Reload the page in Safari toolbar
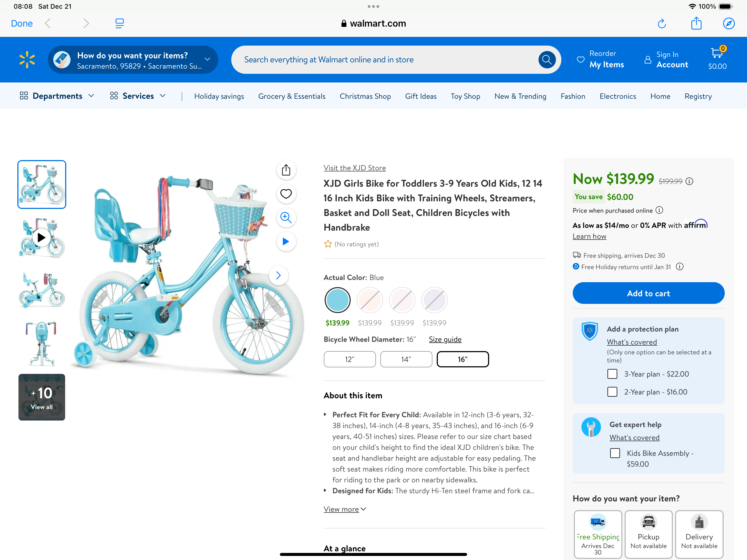The image size is (747, 560). pyautogui.click(x=661, y=24)
